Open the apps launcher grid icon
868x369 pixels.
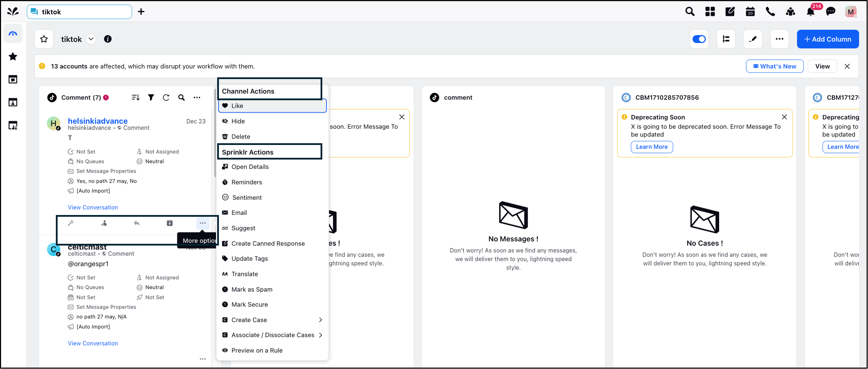(710, 12)
